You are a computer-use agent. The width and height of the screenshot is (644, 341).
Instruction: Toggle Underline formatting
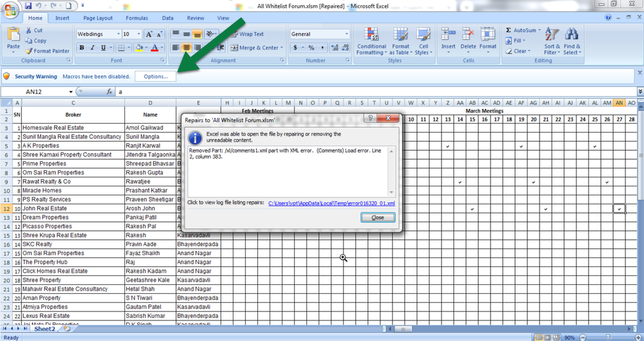pyautogui.click(x=103, y=48)
